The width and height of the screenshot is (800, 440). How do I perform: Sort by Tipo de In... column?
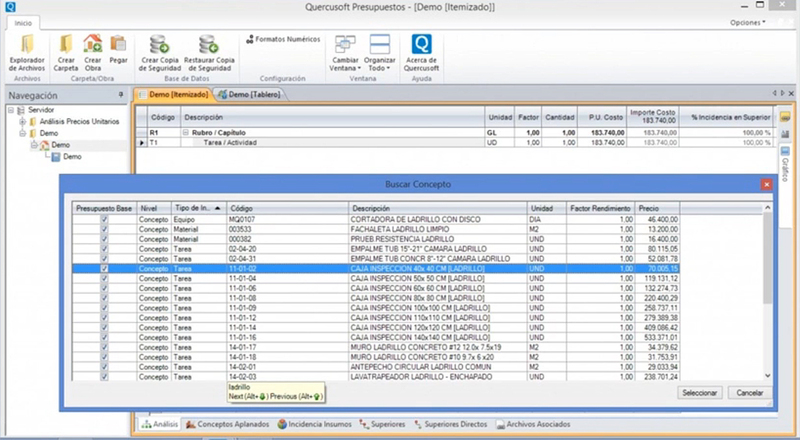point(197,208)
